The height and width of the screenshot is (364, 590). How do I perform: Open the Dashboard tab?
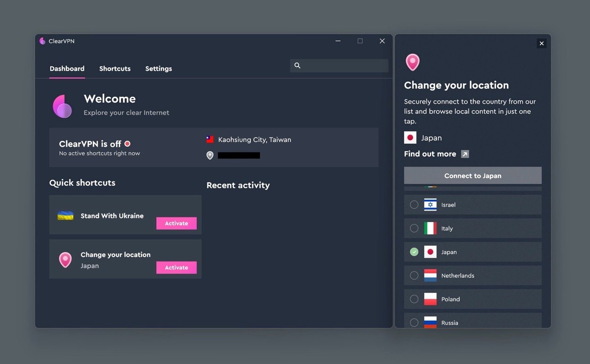tap(67, 69)
